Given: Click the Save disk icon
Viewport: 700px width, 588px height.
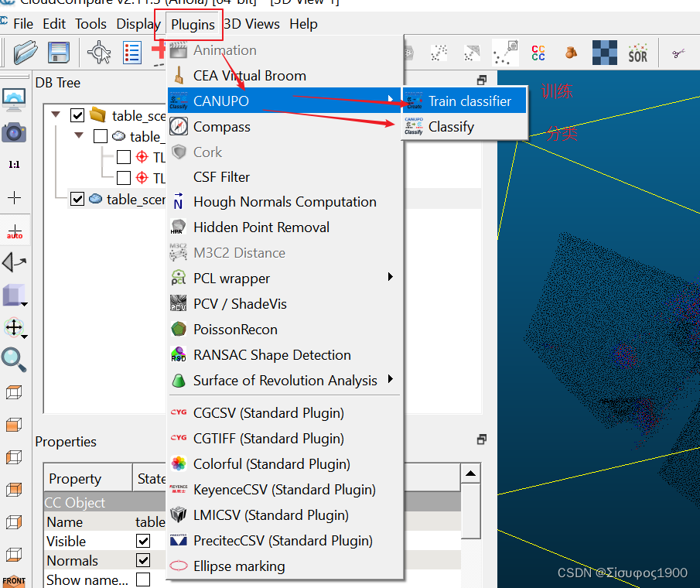Looking at the screenshot, I should click(59, 53).
